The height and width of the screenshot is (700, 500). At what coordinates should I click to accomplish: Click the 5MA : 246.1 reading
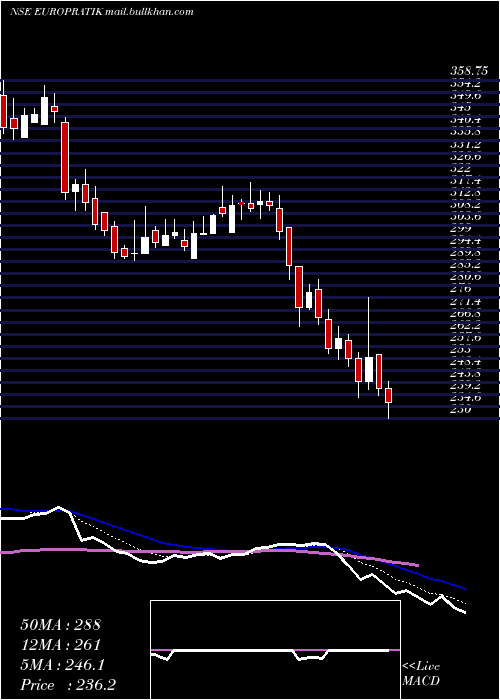tap(62, 665)
